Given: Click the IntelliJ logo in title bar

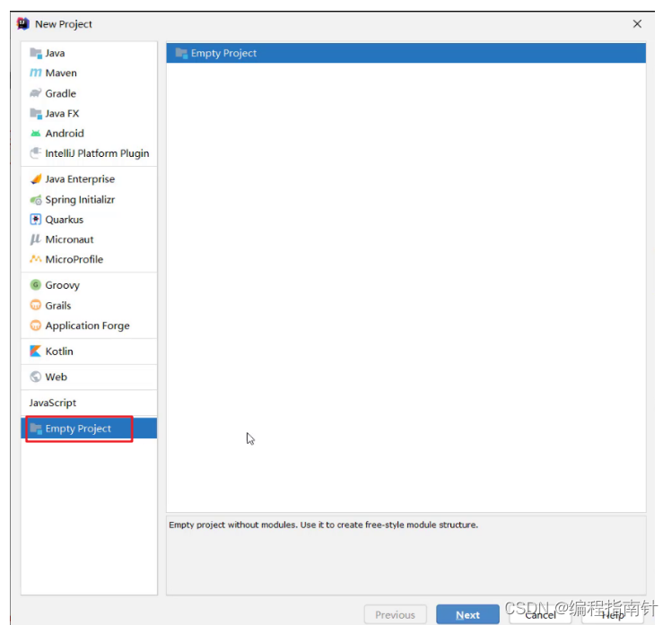Looking at the screenshot, I should click(23, 23).
